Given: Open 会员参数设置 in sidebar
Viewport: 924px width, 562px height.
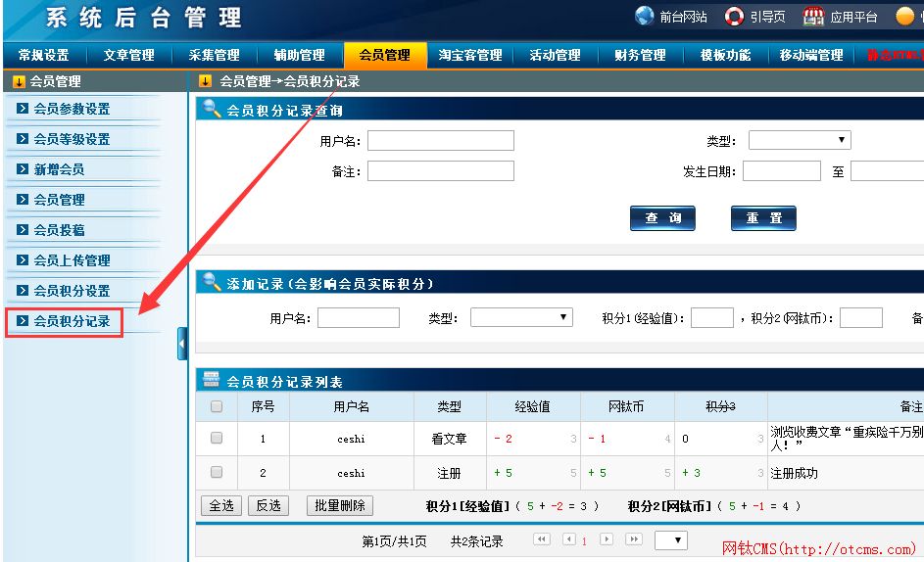Looking at the screenshot, I should [72, 109].
